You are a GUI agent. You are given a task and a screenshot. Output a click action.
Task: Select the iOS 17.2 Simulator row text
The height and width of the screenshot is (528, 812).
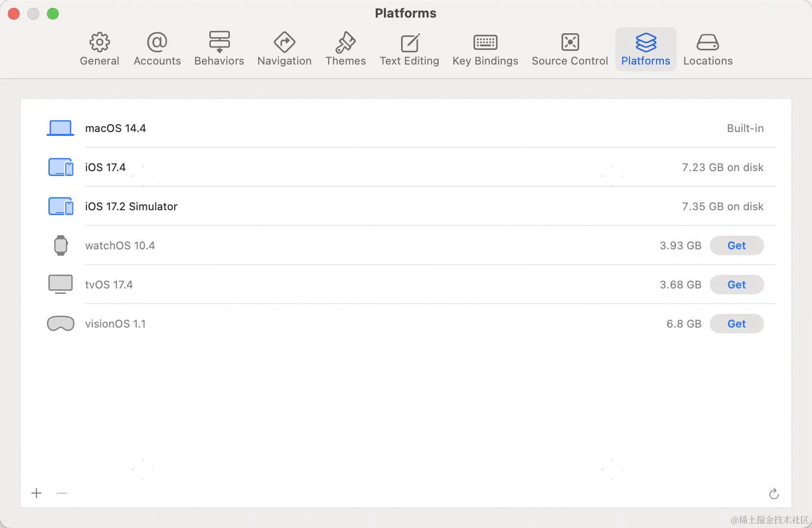pyautogui.click(x=131, y=206)
